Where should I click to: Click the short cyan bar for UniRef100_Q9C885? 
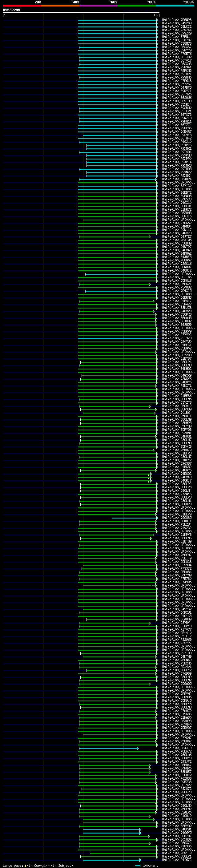click(x=135, y=518)
